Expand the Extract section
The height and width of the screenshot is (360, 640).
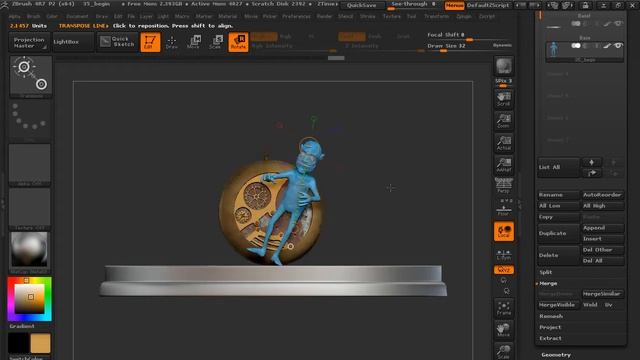click(x=550, y=338)
